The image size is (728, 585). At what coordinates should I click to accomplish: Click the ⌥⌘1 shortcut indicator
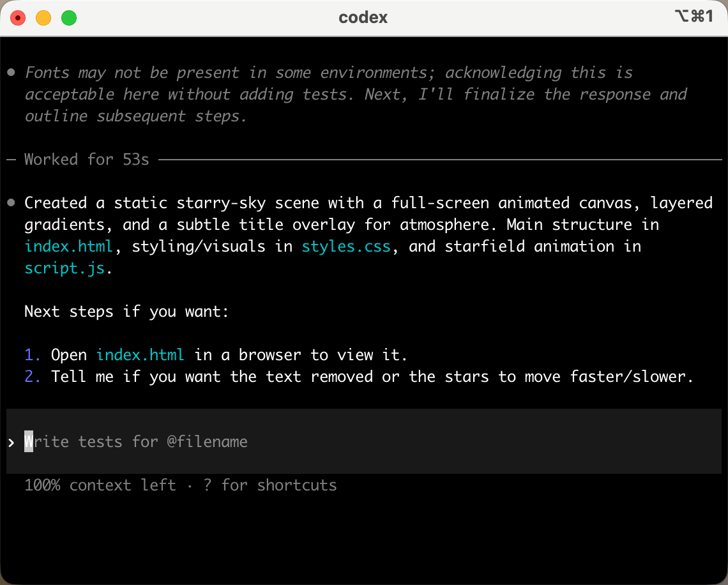[694, 16]
